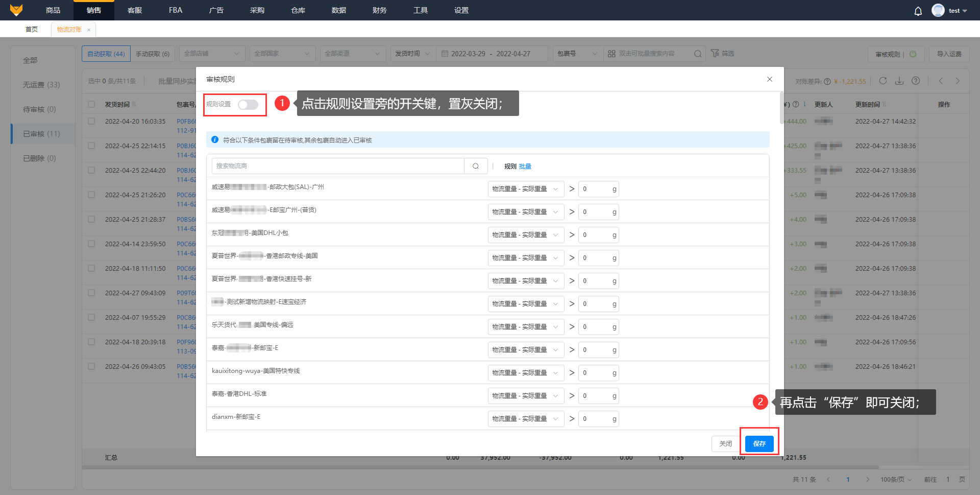Screen dimensions: 980x495
Task: Click the notification bell icon
Action: coord(918,11)
